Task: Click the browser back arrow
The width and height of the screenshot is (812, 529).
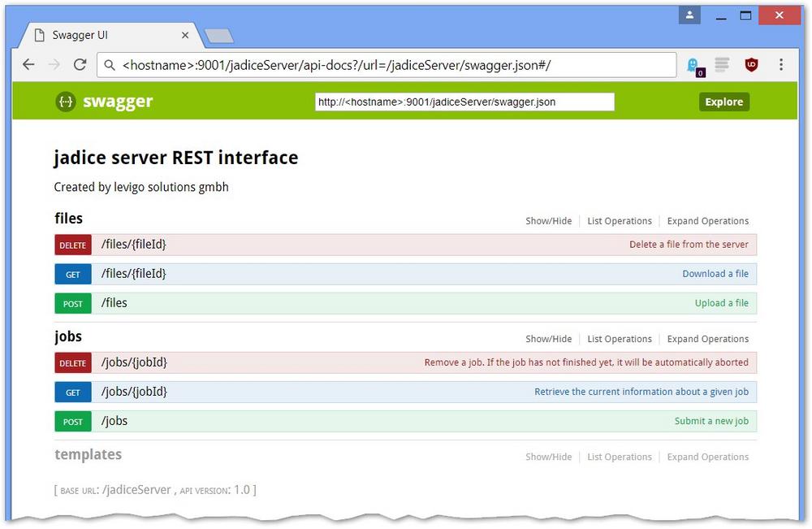Action: (x=28, y=65)
